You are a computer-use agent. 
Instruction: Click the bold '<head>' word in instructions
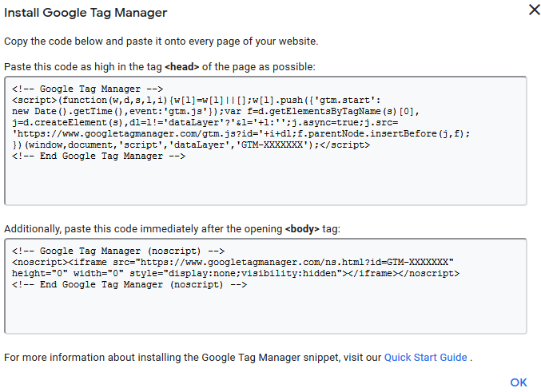click(x=182, y=66)
